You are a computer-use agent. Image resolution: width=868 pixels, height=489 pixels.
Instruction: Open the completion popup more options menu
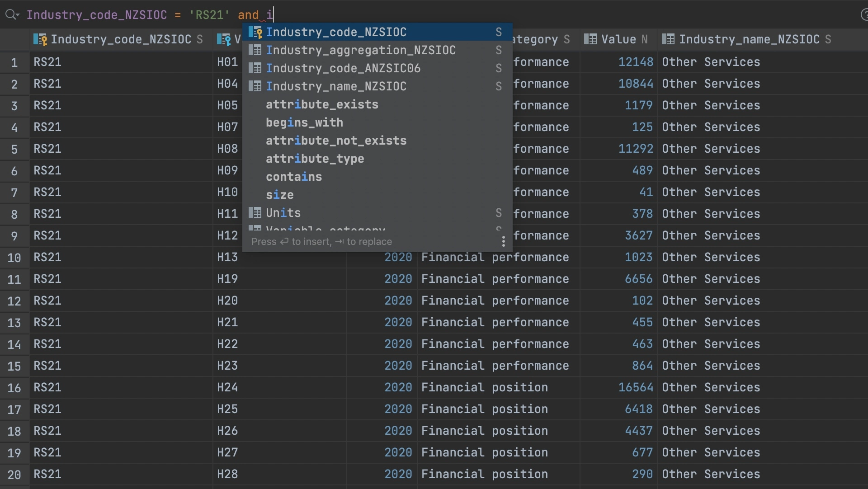pyautogui.click(x=503, y=242)
